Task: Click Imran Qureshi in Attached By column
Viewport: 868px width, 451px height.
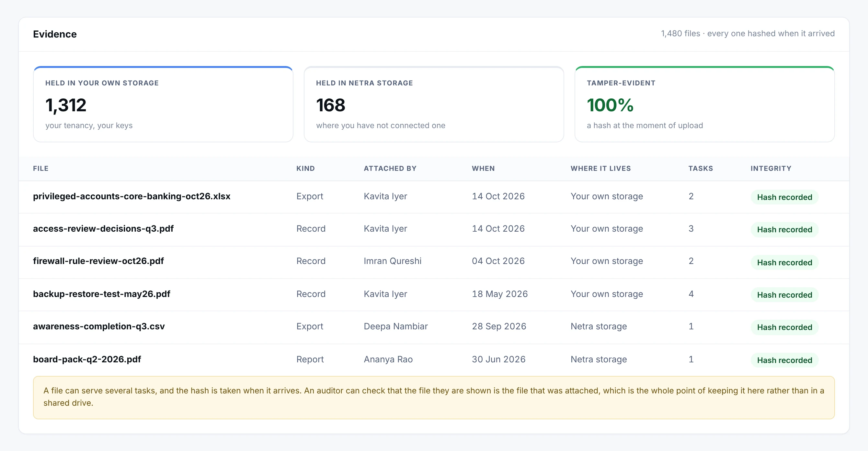Action: point(393,261)
